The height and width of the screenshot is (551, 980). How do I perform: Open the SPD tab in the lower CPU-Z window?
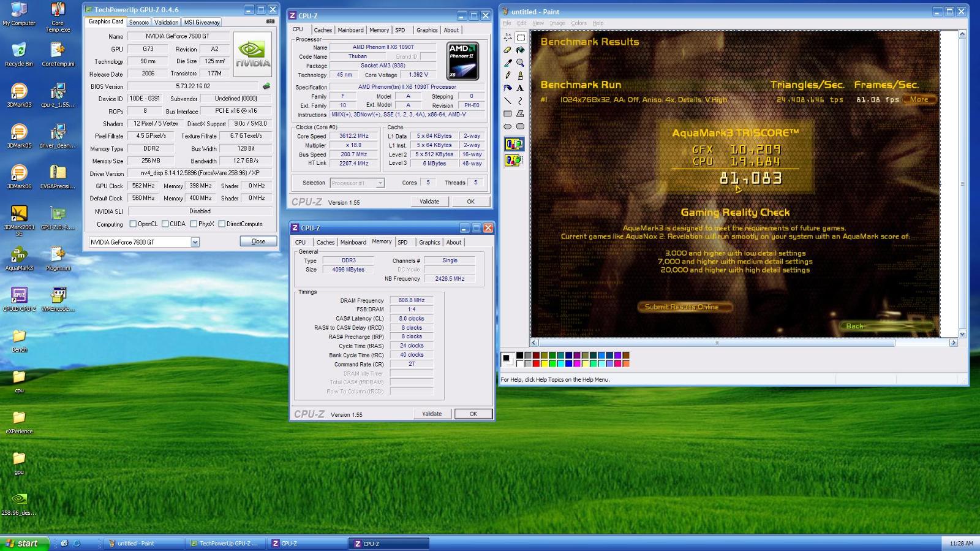point(403,242)
